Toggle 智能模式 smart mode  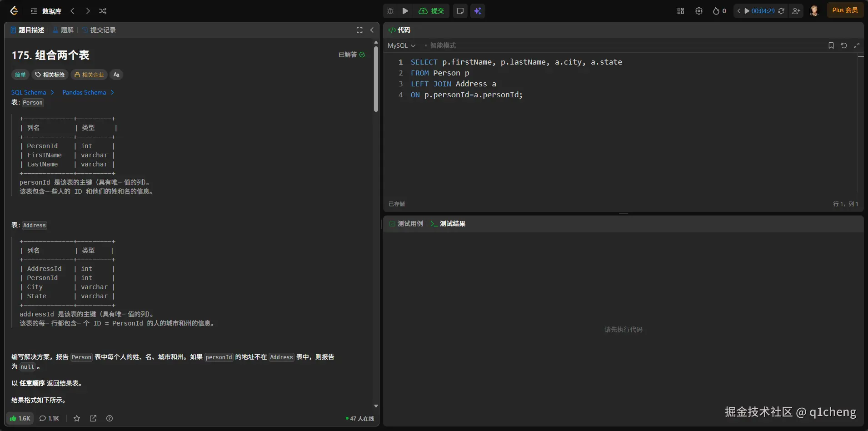click(x=440, y=45)
